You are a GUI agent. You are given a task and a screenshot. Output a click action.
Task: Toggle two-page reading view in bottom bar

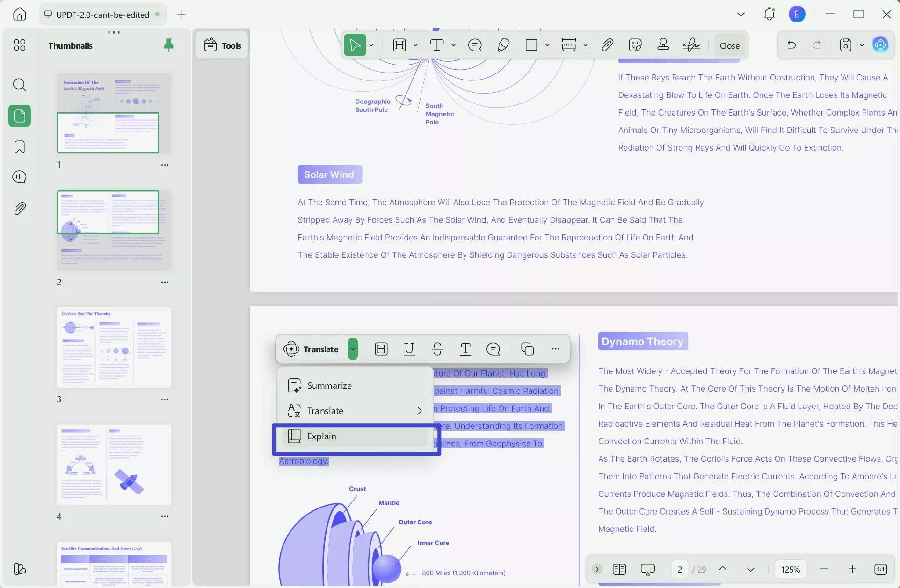point(619,569)
